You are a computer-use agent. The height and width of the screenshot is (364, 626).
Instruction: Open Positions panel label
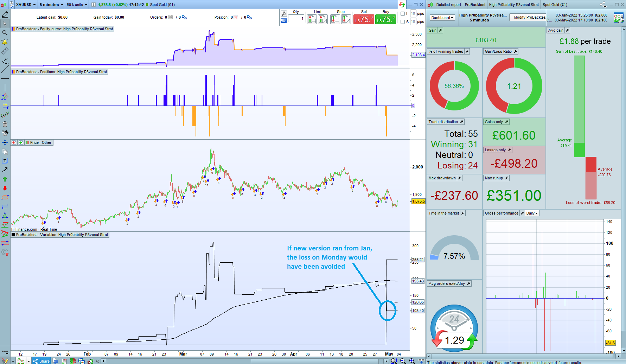[x=59, y=72]
